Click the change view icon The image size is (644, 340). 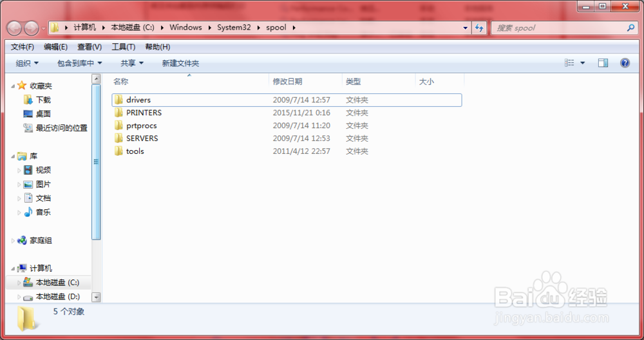569,63
